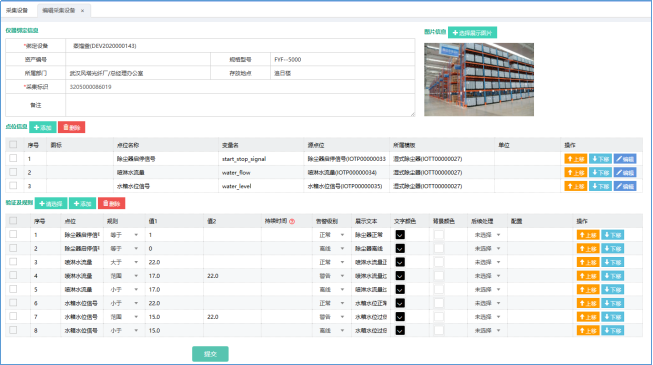
Task: Open the black text color picker in rule row 1
Action: click(400, 235)
